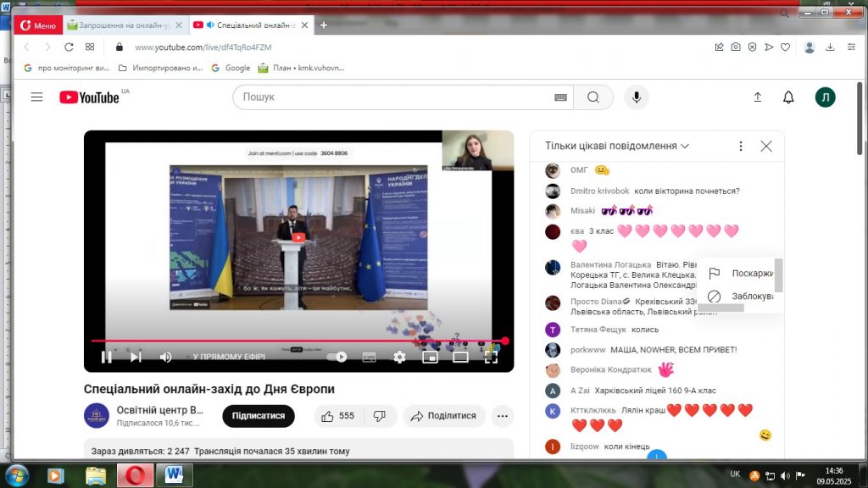Open video player settings gear
This screenshot has width=868, height=488.
399,357
